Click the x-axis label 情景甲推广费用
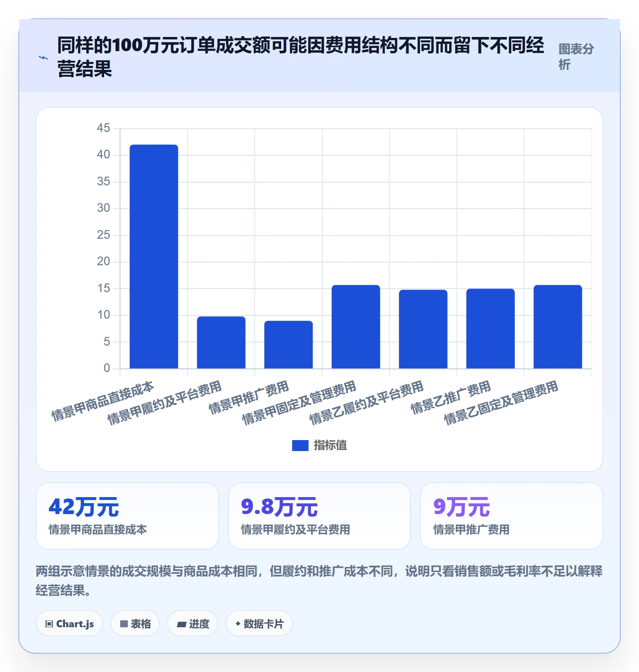639x672 pixels. [249, 397]
